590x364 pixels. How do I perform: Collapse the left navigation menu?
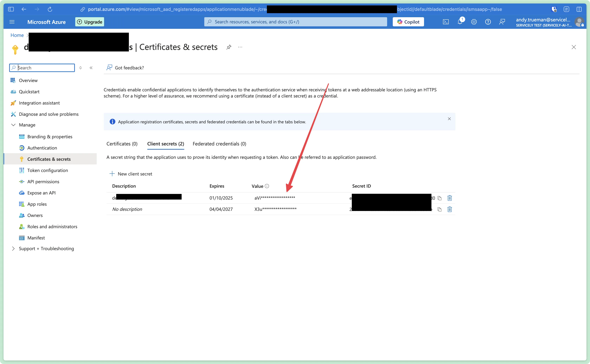click(x=91, y=68)
